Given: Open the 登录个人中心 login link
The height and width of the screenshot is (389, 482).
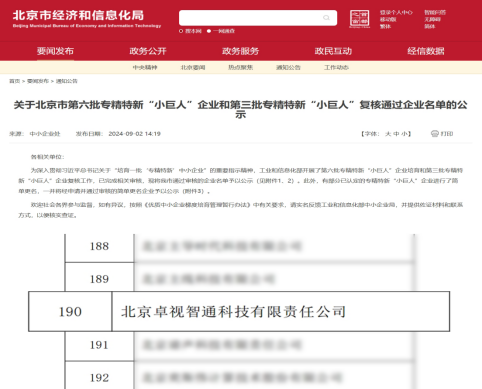Looking at the screenshot, I should (x=396, y=12).
